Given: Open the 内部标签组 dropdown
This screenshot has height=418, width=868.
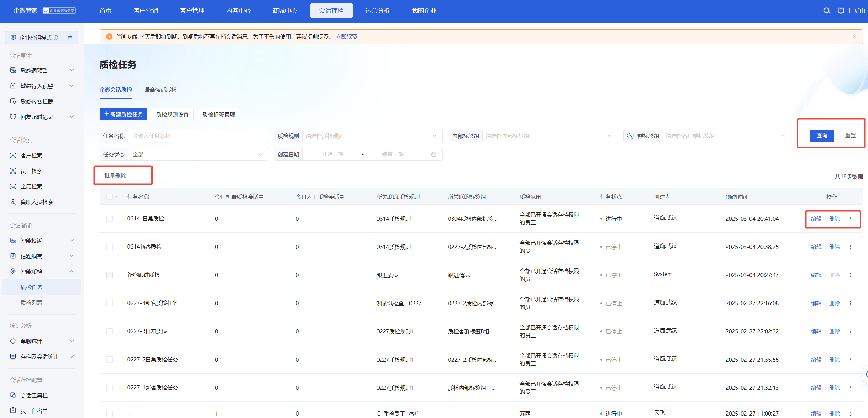Looking at the screenshot, I should click(550, 136).
